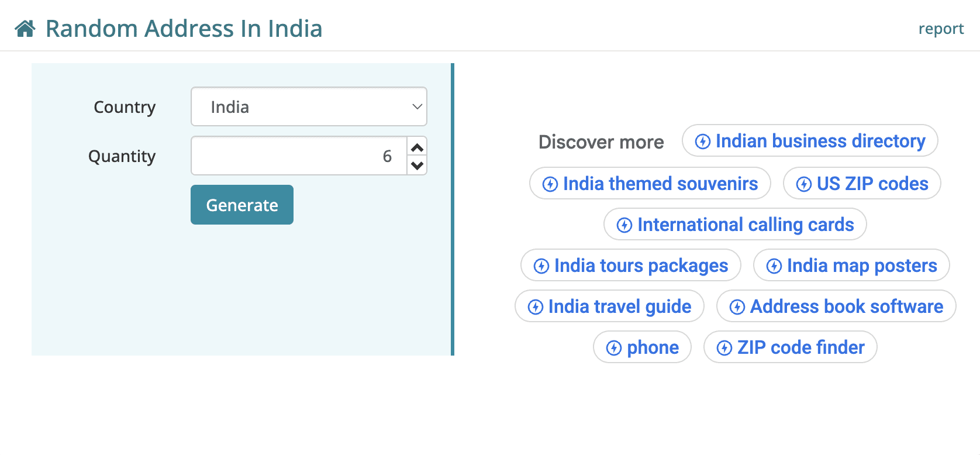The width and height of the screenshot is (980, 455).
Task: Increase quantity with the up arrow
Action: click(x=417, y=147)
